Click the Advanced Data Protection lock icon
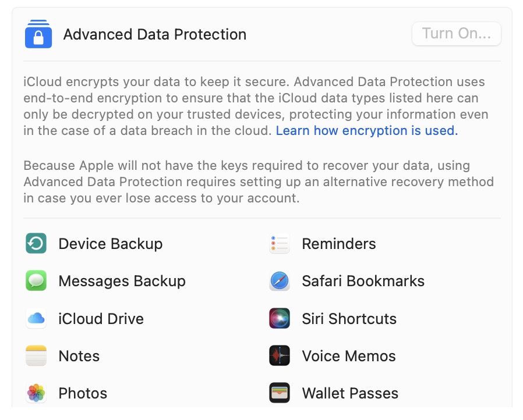The image size is (523, 420). pos(38,34)
